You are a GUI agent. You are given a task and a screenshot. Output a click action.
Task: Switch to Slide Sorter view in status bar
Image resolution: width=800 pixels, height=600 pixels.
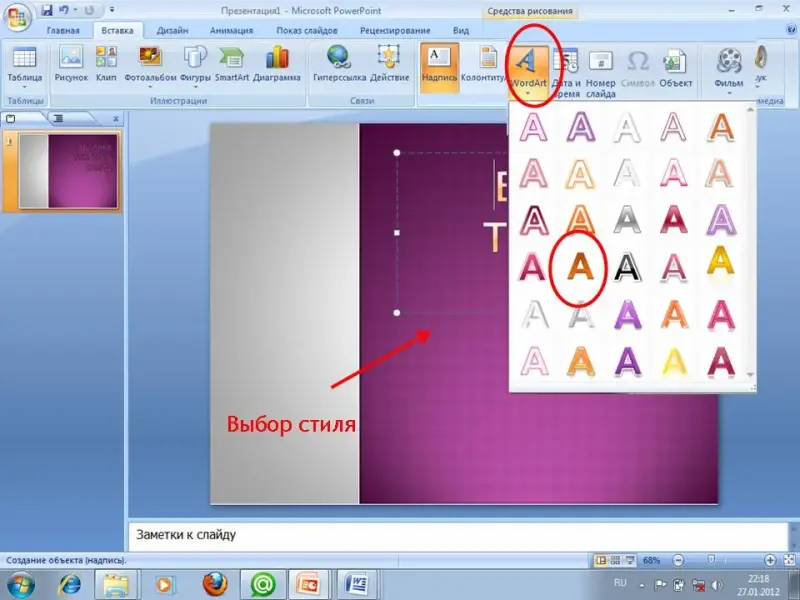coord(614,559)
